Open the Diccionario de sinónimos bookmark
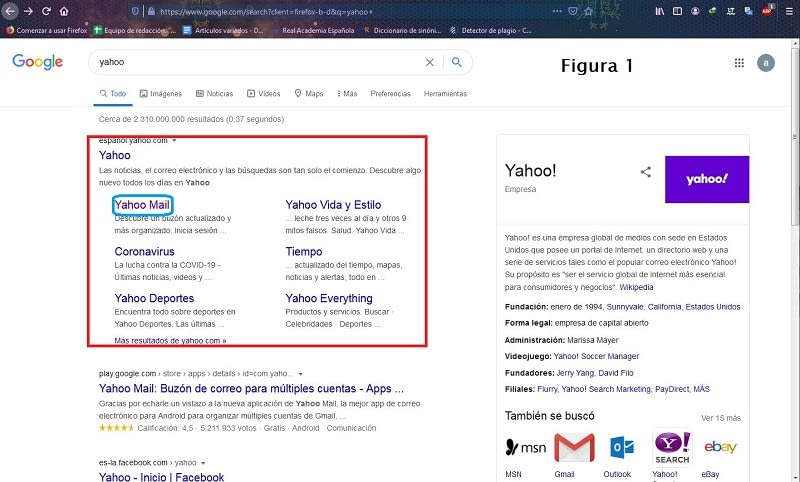This screenshot has height=482, width=800. click(x=402, y=31)
